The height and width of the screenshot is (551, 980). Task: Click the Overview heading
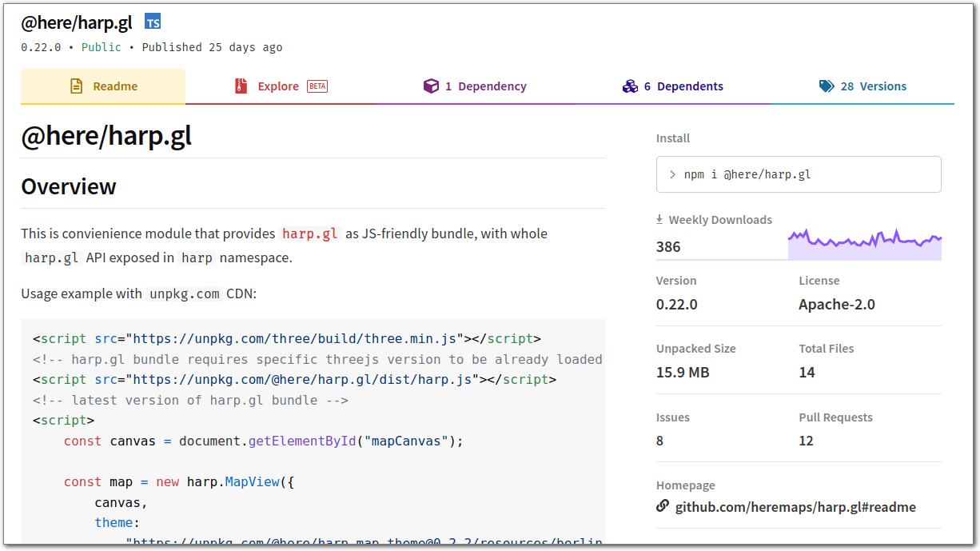tap(69, 186)
